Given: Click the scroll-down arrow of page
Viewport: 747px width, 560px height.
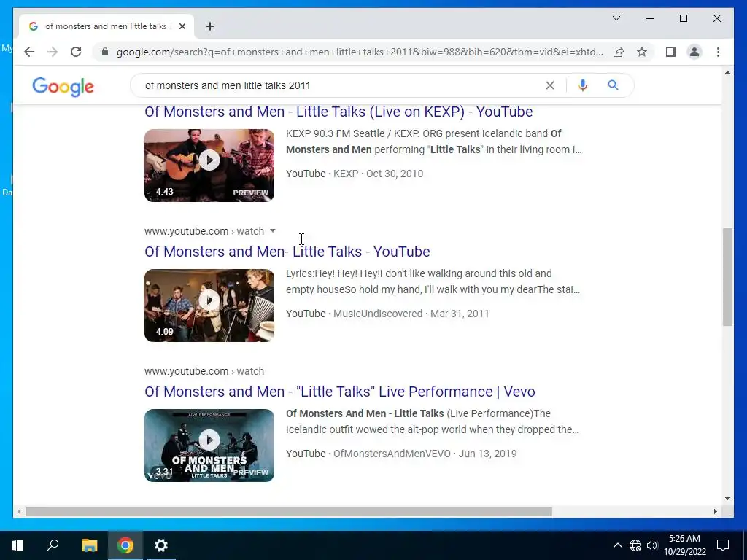Looking at the screenshot, I should (727, 499).
